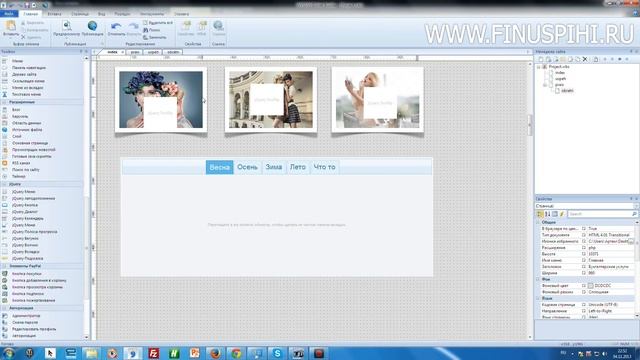Viewport: 640px width, 360px height.
Task: Toggle the checkbox beside Высота property
Action: 584,254
